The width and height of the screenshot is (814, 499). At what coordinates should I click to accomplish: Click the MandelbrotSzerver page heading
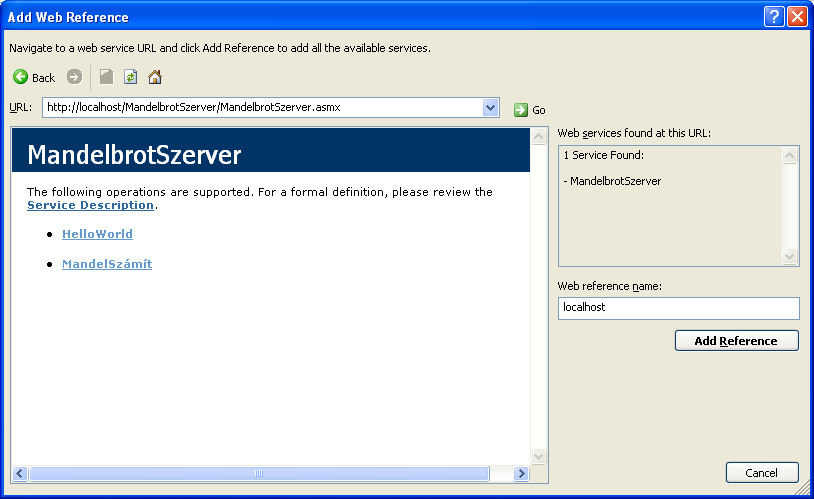tap(134, 155)
